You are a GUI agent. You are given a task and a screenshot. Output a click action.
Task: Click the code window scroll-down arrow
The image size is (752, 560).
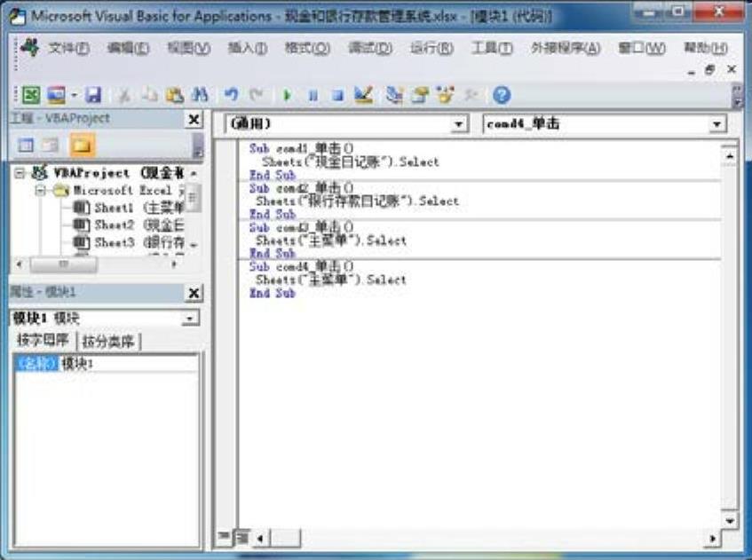tap(730, 521)
